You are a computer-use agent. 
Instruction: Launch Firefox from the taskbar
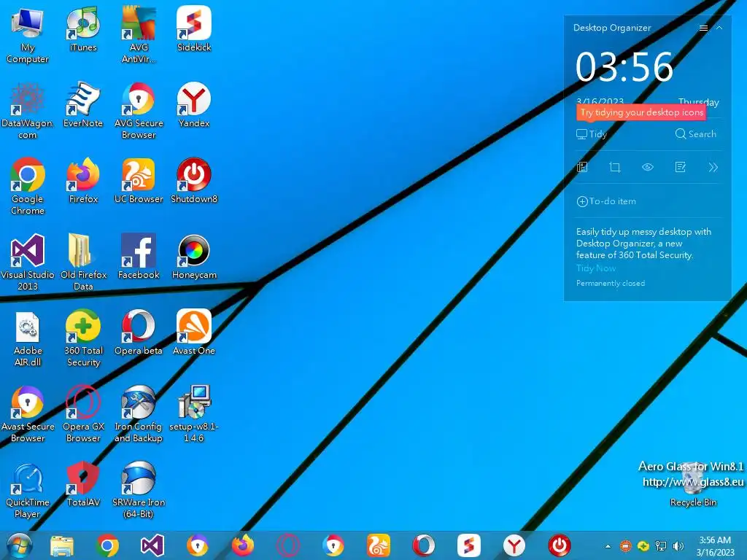pyautogui.click(x=242, y=545)
